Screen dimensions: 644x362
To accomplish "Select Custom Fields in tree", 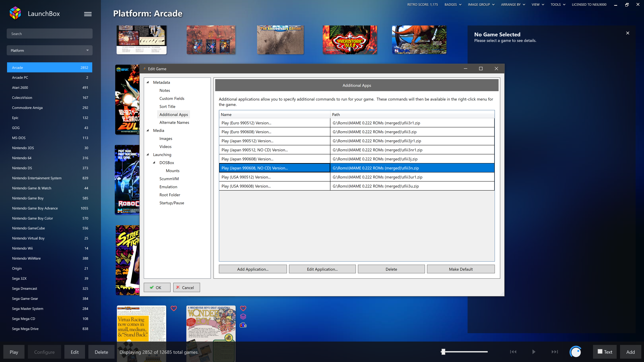I will [172, 98].
